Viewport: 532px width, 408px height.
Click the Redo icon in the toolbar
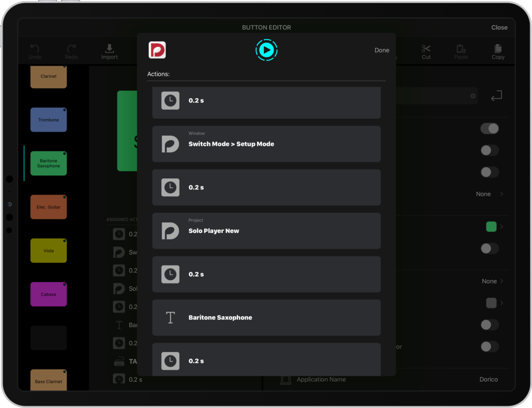point(71,49)
